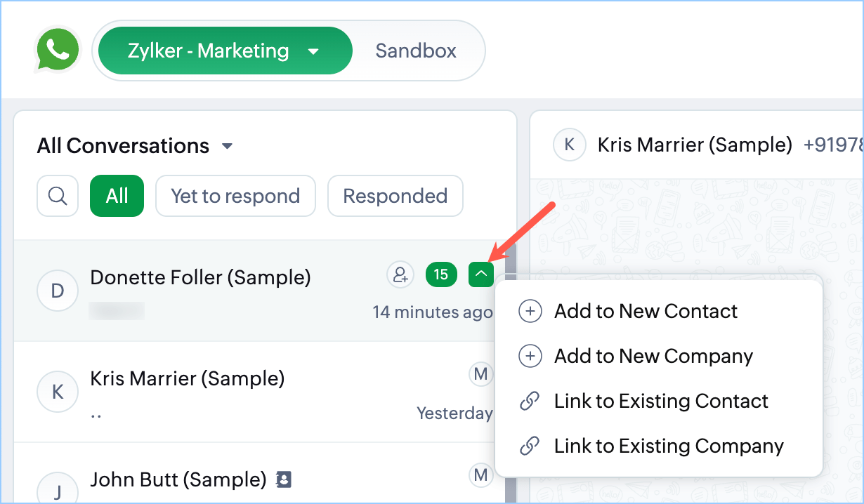This screenshot has height=504, width=864.
Task: Filter by Yet to respond
Action: point(235,196)
